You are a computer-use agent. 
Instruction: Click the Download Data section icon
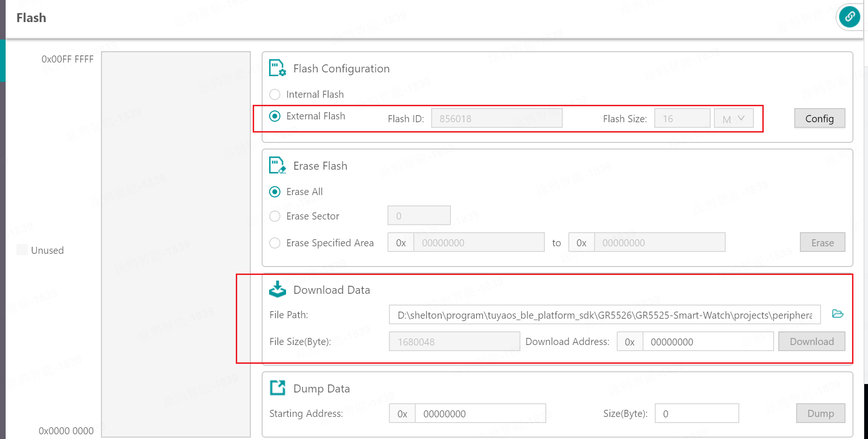tap(277, 290)
